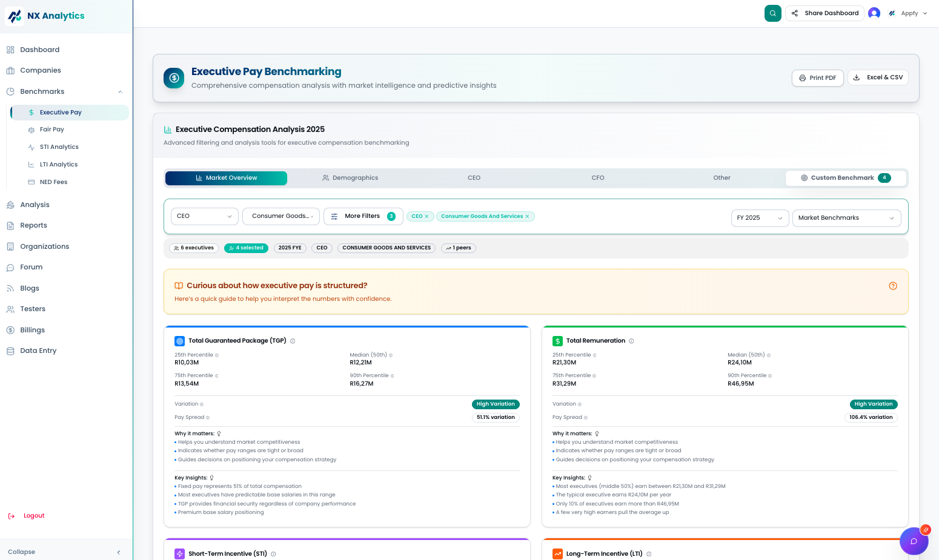Collapse the Benchmarks sidebar section
Image resolution: width=939 pixels, height=560 pixels.
click(120, 92)
